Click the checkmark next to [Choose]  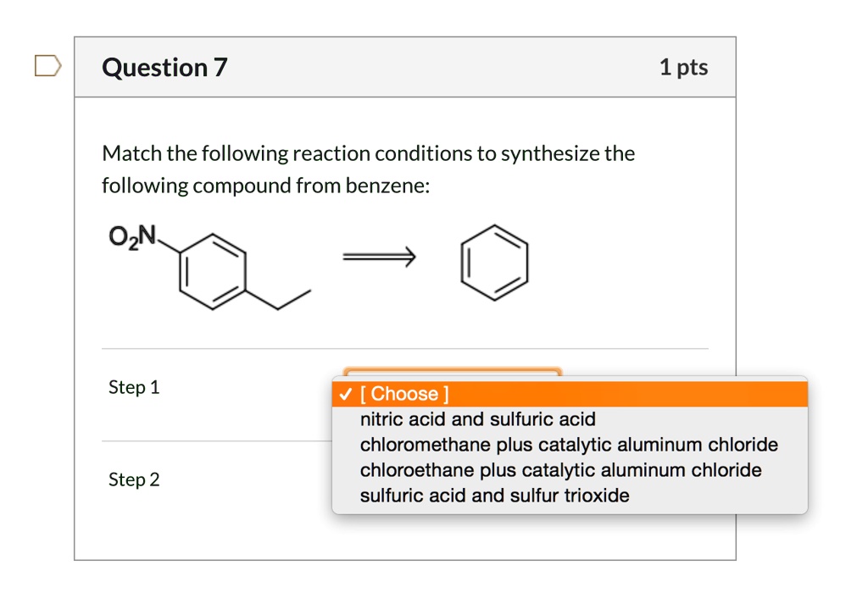[344, 393]
